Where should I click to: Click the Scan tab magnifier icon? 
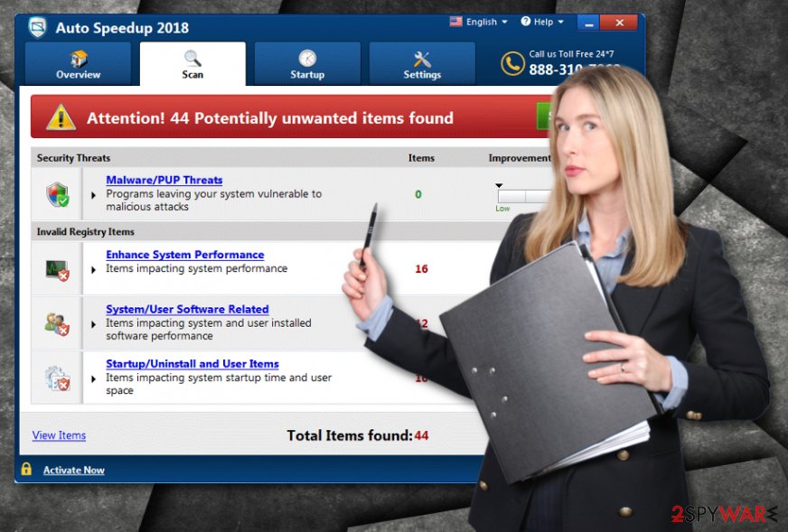point(192,59)
